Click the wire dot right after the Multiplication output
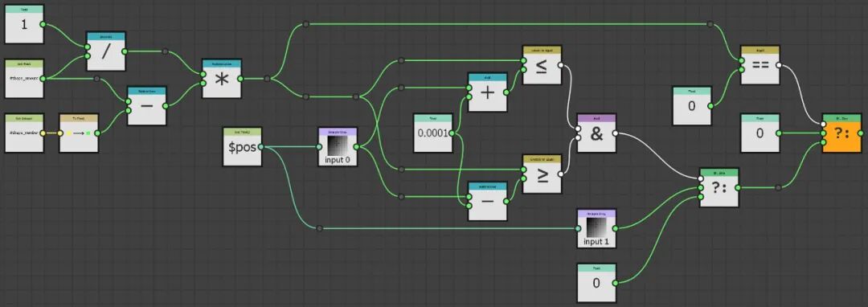 click(267, 79)
